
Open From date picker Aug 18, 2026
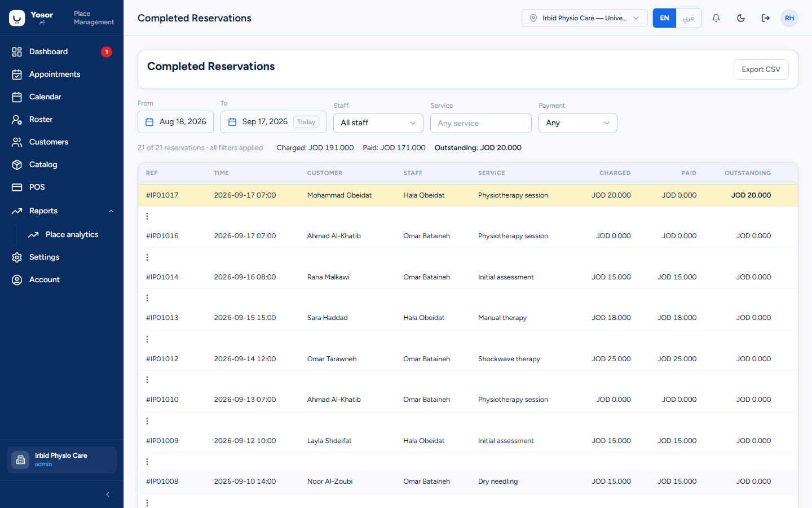point(175,122)
